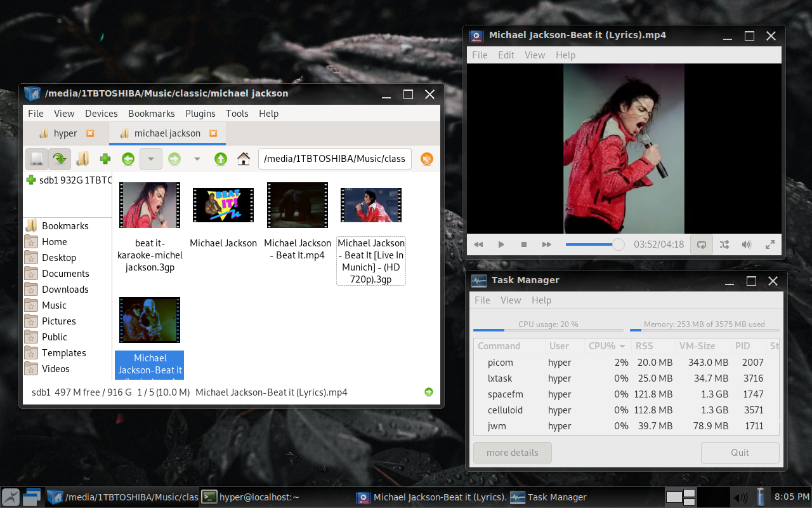812x508 pixels.
Task: Select the Live In Munich video thumbnail
Action: [x=371, y=205]
